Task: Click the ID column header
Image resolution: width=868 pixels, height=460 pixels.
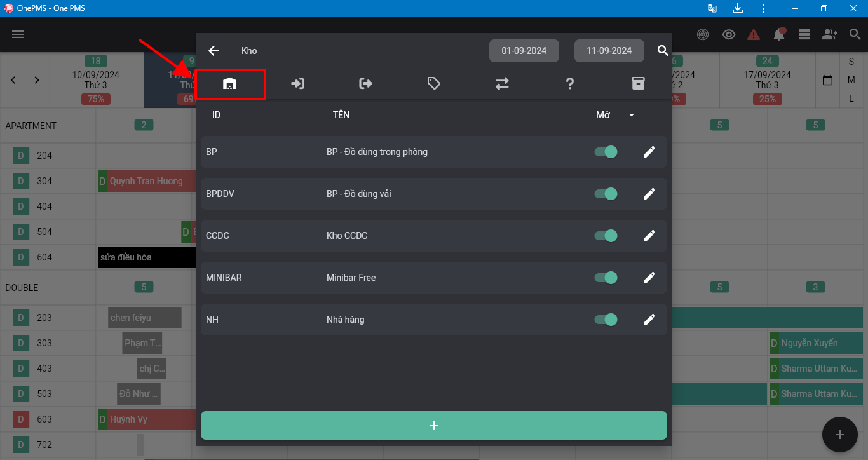Action: pyautogui.click(x=216, y=115)
